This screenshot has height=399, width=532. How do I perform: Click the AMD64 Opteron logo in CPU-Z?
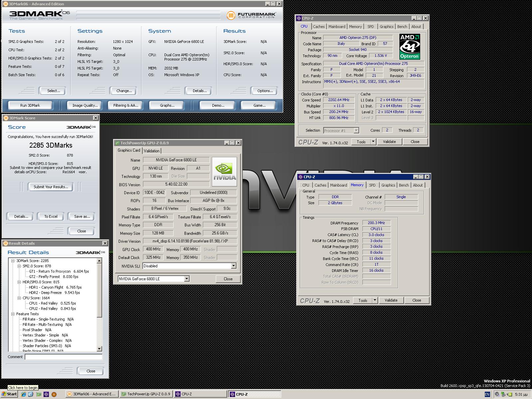410,47
